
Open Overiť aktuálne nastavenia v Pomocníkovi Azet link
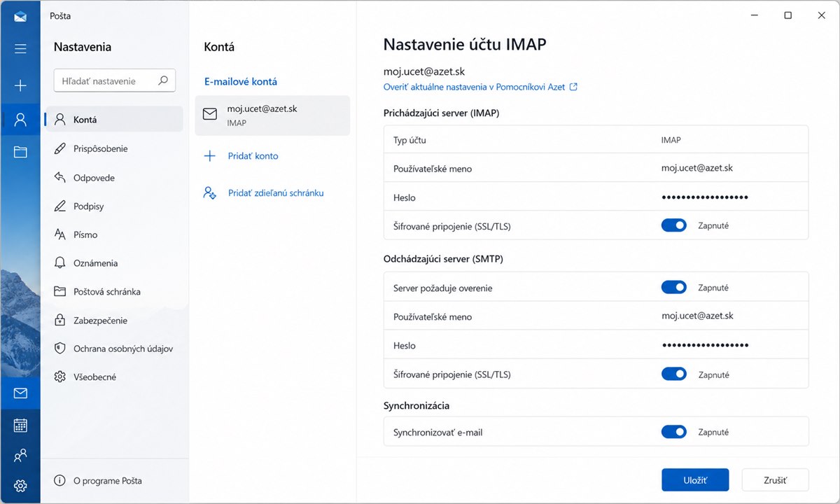point(474,87)
